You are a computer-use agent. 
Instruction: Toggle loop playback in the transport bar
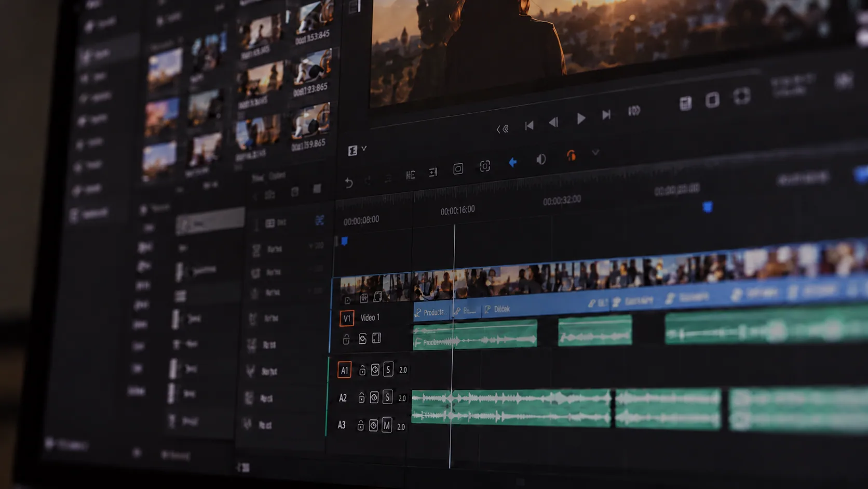[x=634, y=111]
